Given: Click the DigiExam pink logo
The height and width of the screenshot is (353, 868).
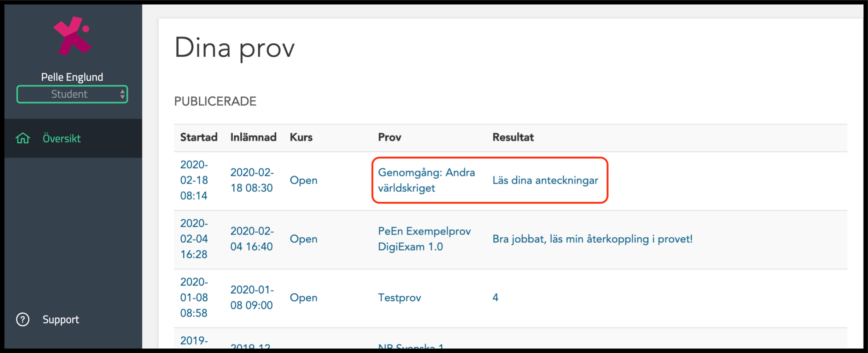Looking at the screenshot, I should tap(72, 36).
